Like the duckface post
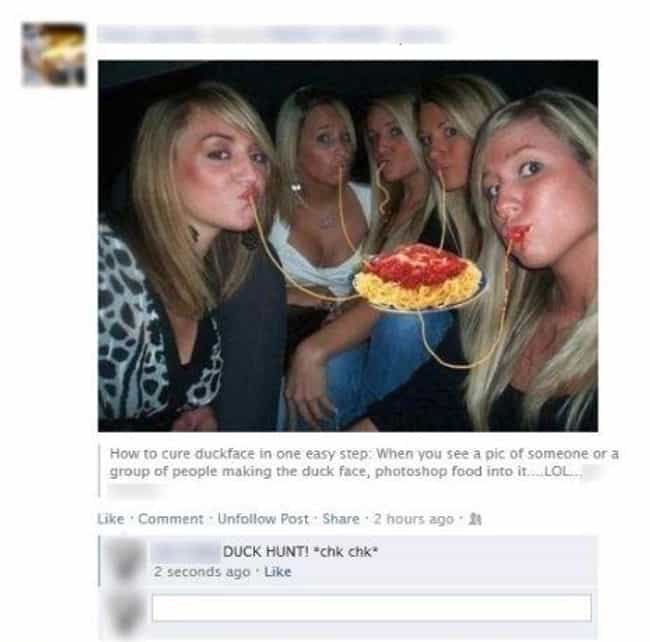650x642 pixels. (111, 519)
